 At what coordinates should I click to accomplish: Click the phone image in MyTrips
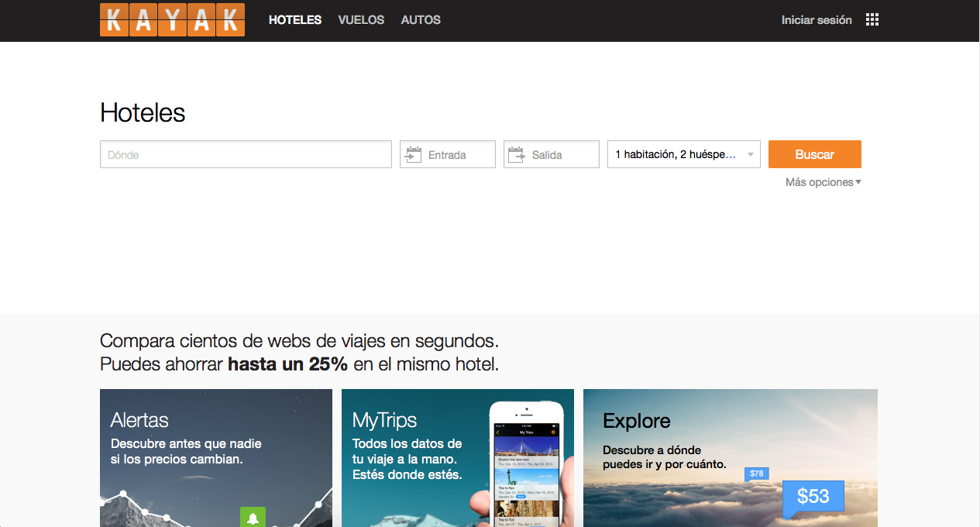pos(527,465)
